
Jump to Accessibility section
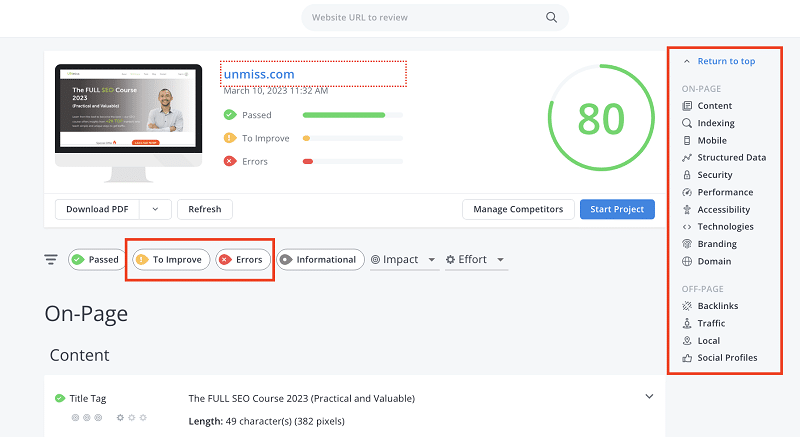(723, 210)
